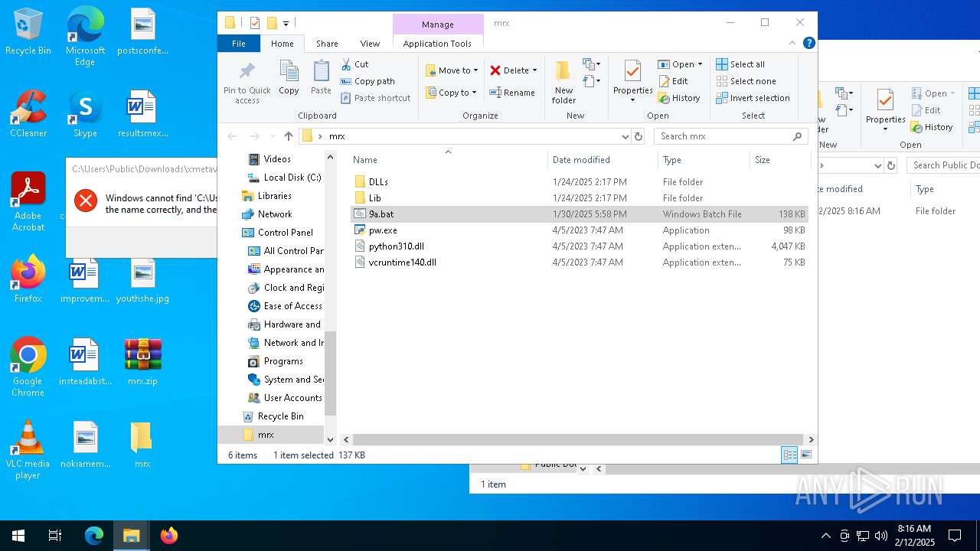Select Local Disk (C:) in navigation pane
The width and height of the screenshot is (980, 551).
284,178
